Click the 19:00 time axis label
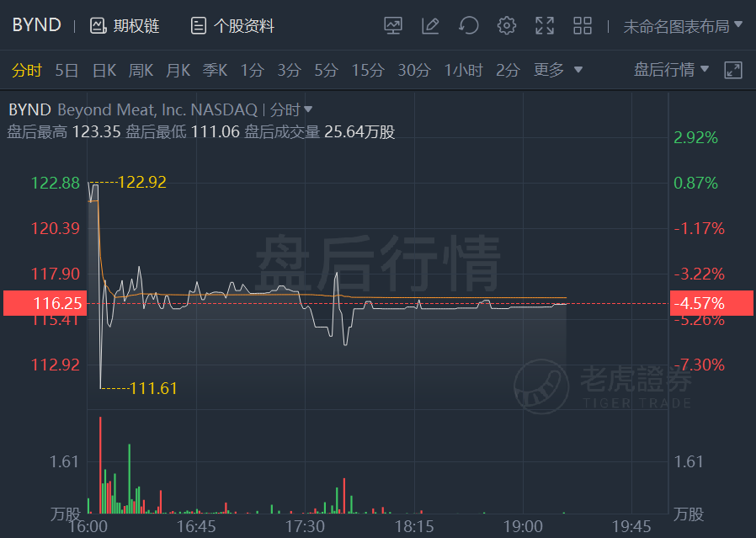 tap(523, 526)
